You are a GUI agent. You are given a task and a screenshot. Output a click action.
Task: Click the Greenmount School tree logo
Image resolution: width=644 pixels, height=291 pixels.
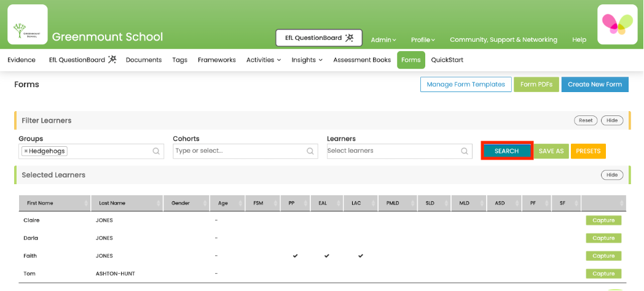[28, 25]
